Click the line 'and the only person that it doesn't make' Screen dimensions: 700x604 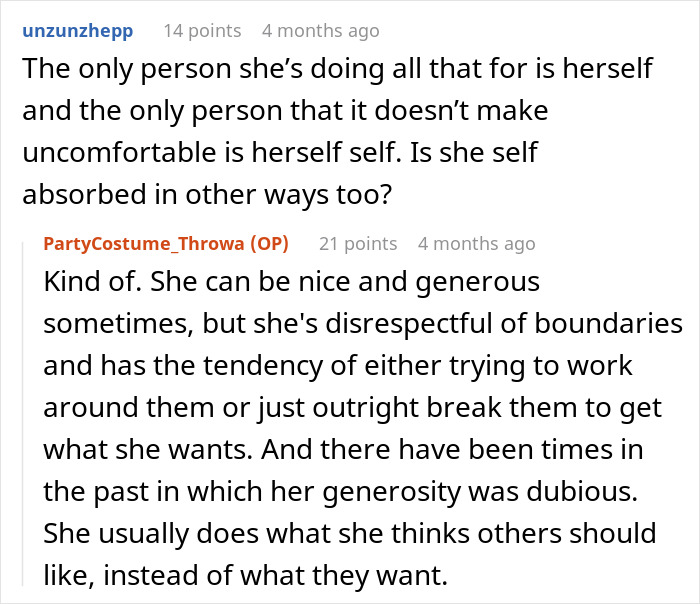(x=285, y=111)
